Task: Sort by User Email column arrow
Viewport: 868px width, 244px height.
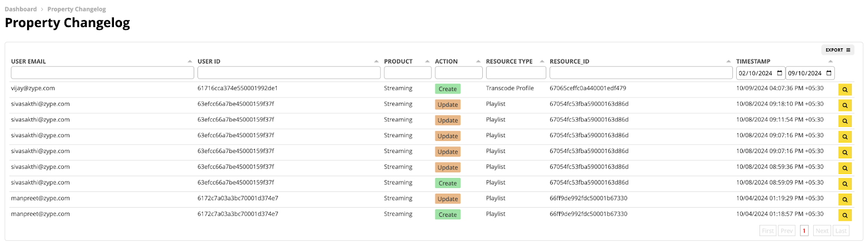Action: (190, 61)
